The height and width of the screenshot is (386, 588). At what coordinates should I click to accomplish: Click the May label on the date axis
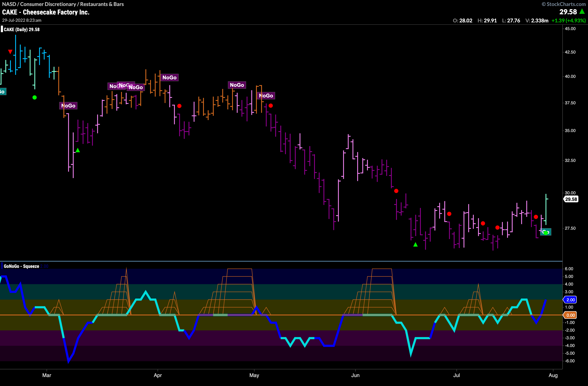click(x=254, y=375)
